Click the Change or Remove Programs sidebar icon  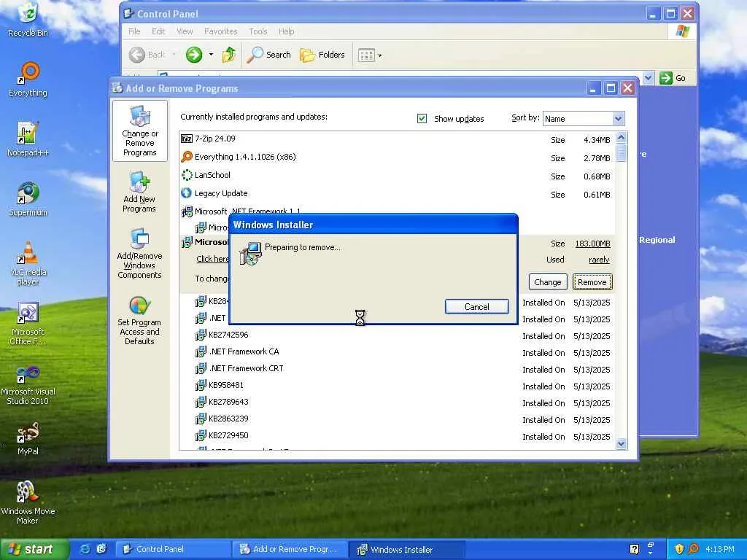[139, 131]
